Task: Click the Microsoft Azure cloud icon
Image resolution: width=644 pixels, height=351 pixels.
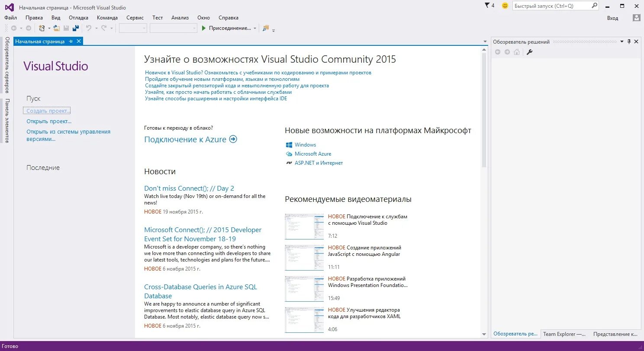Action: click(289, 154)
